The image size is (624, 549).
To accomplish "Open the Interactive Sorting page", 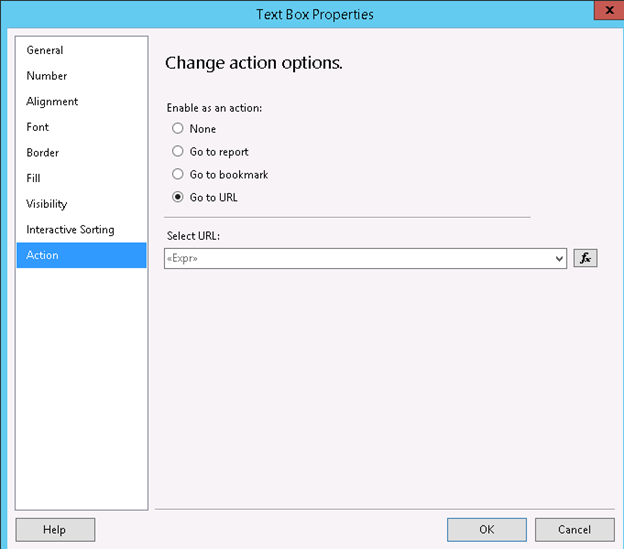I will [x=70, y=230].
